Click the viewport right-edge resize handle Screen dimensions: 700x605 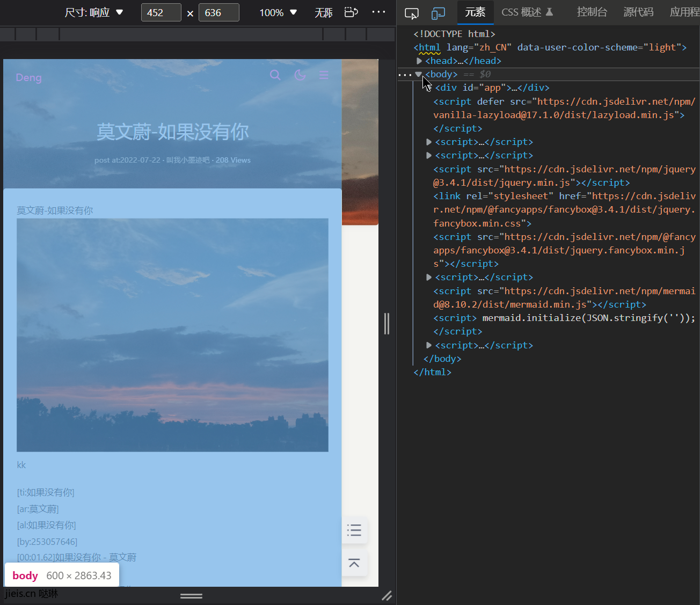(x=387, y=324)
